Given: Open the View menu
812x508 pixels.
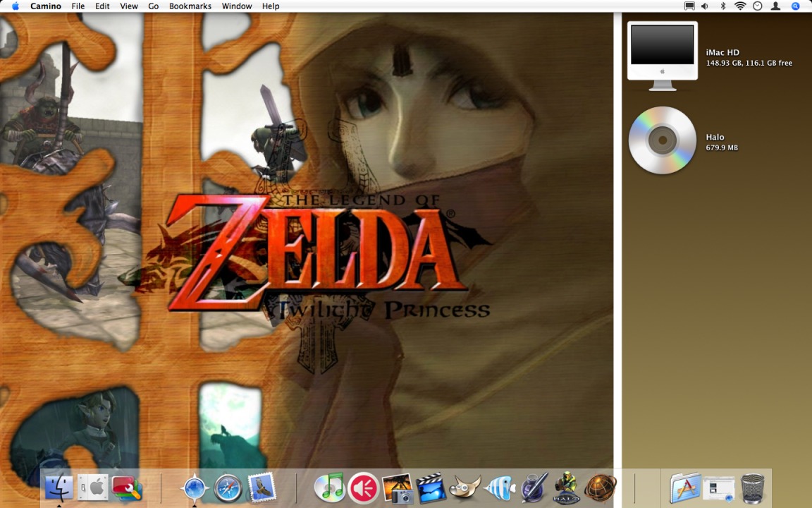Looking at the screenshot, I should point(129,6).
